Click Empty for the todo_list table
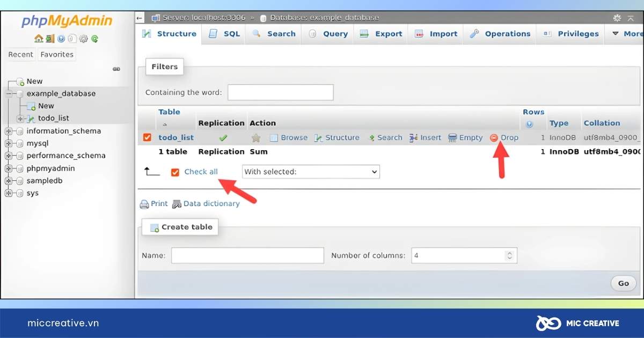Image resolution: width=644 pixels, height=338 pixels. (x=466, y=138)
